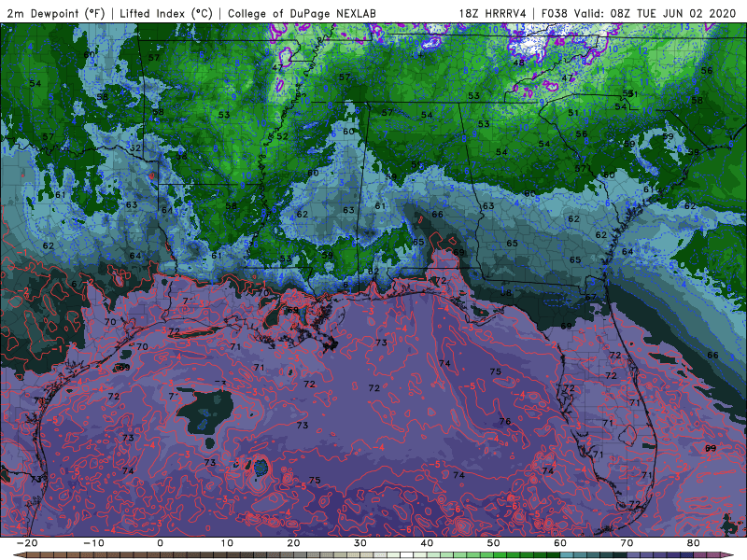Click the '-10' color scale label
This screenshot has height=560, width=747.
click(x=93, y=543)
